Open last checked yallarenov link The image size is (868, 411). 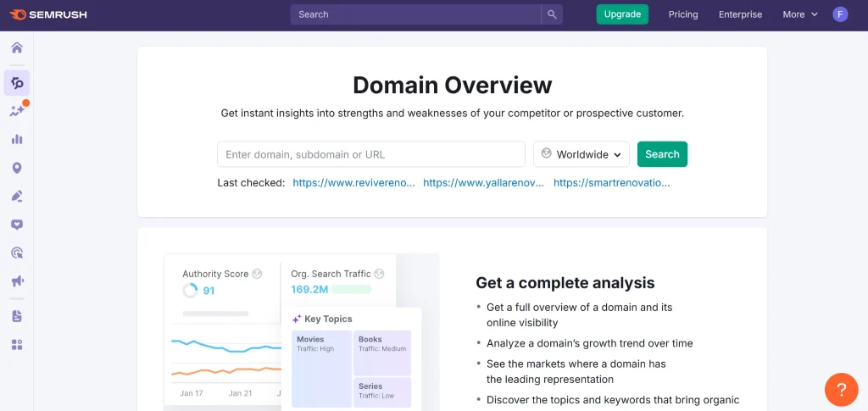484,182
